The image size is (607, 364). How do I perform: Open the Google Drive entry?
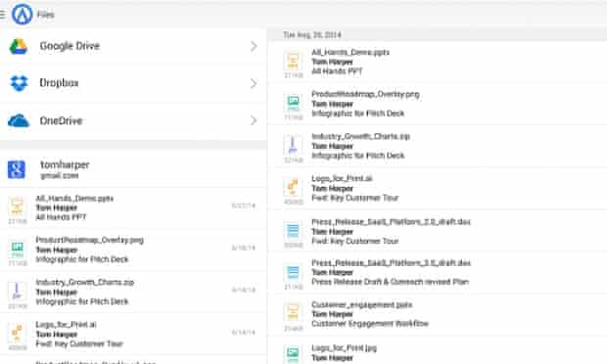click(133, 46)
